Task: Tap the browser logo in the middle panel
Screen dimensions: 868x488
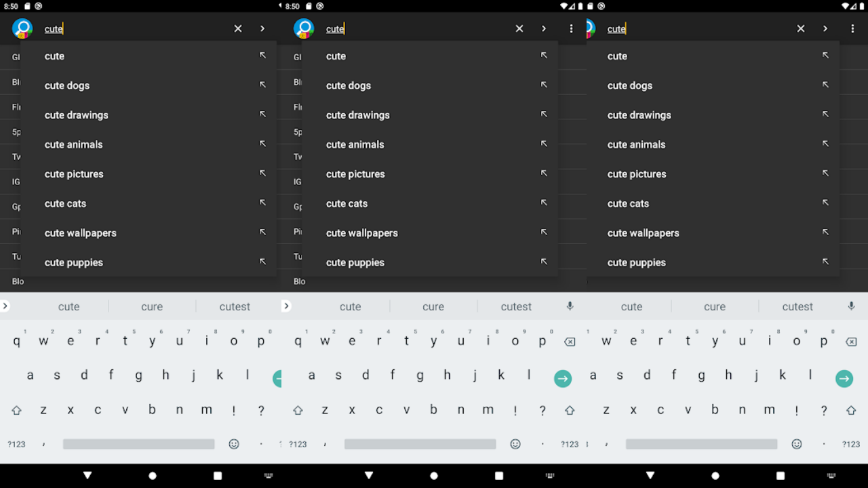Action: click(304, 28)
